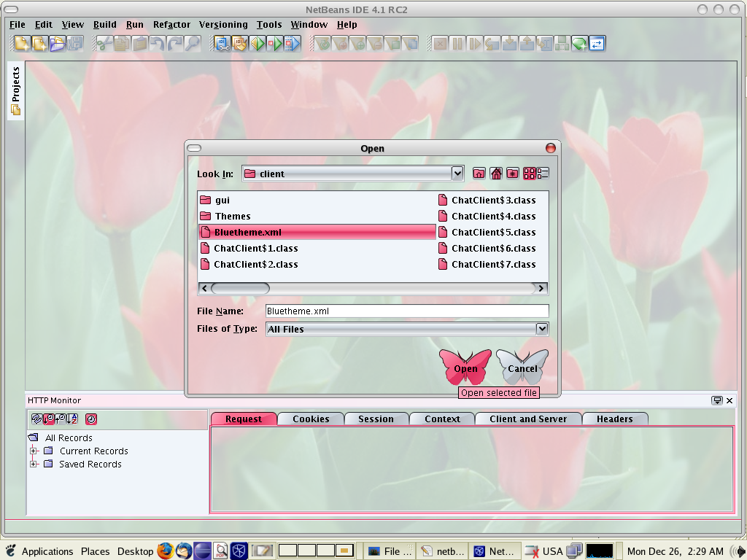Click the Debug Main Project icon
747x560 pixels.
[275, 44]
